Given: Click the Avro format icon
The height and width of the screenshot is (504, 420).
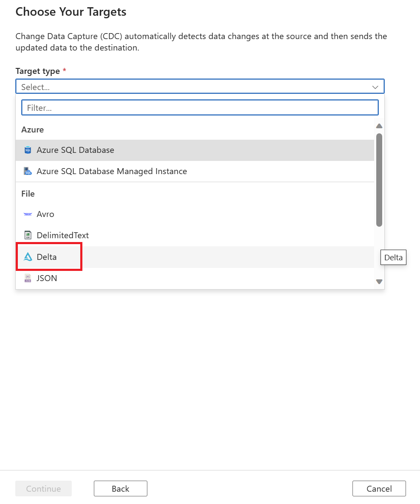Looking at the screenshot, I should pos(27,214).
